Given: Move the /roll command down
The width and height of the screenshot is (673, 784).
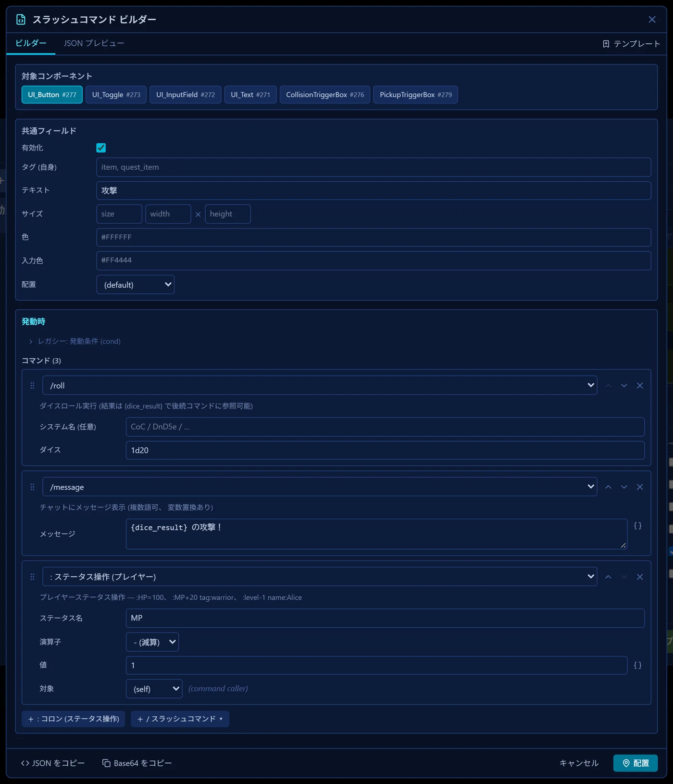Looking at the screenshot, I should 624,386.
